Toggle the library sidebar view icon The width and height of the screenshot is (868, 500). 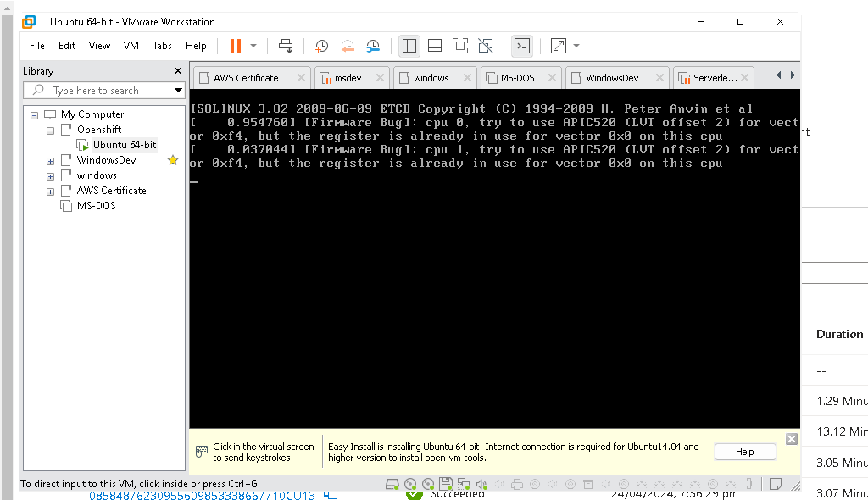tap(409, 46)
